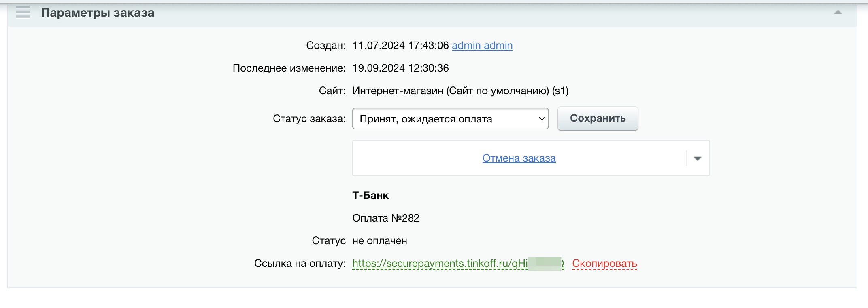
Task: Click the Оплата №282 text
Action: click(385, 218)
